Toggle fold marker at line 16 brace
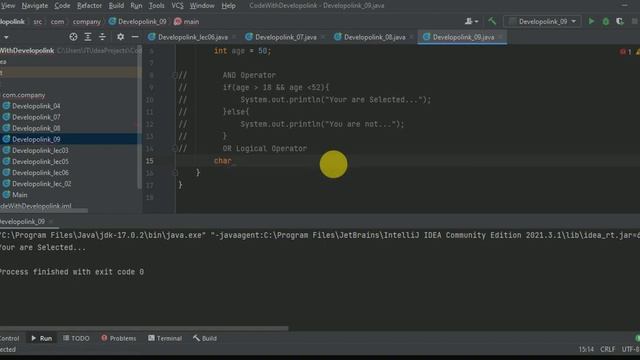This screenshot has width=640, height=360. coord(175,173)
